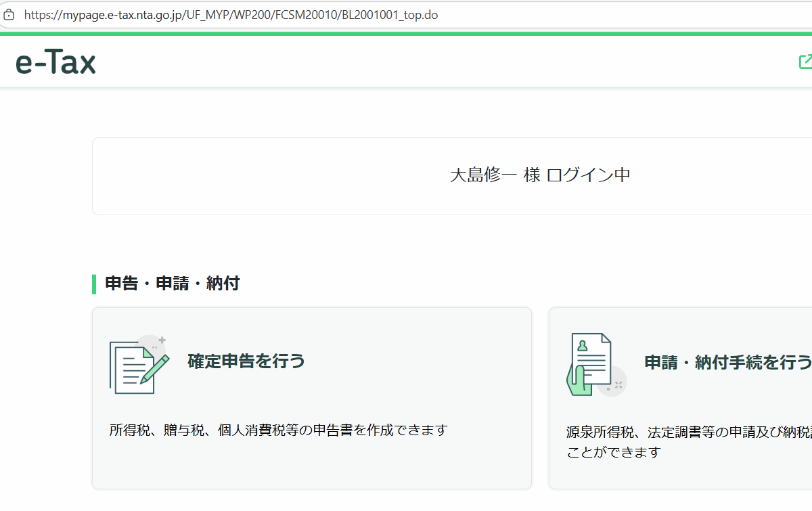Click the green accent beside 申告・申請・納付
Image resolution: width=812 pixels, height=511 pixels.
[x=94, y=284]
